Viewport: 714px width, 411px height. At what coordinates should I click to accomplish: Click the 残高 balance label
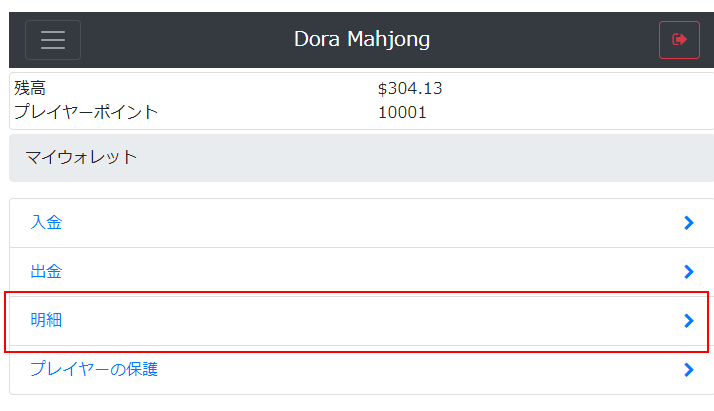[x=30, y=88]
